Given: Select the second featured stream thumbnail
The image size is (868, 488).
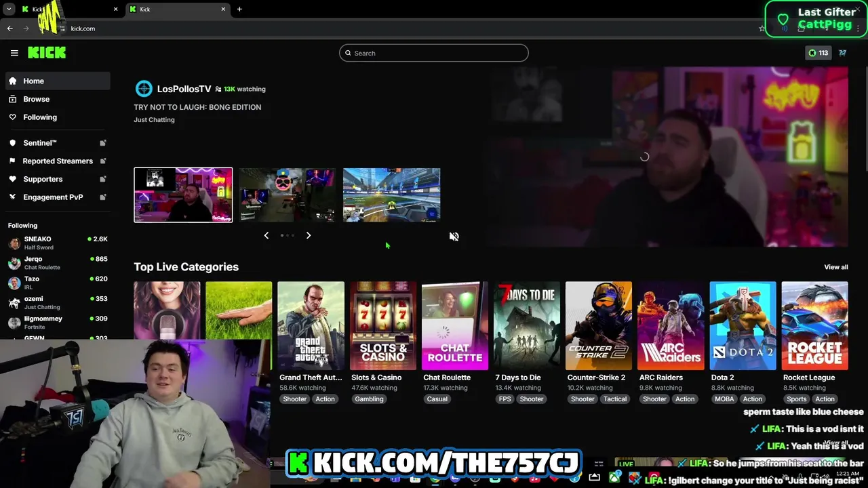Looking at the screenshot, I should pyautogui.click(x=288, y=195).
